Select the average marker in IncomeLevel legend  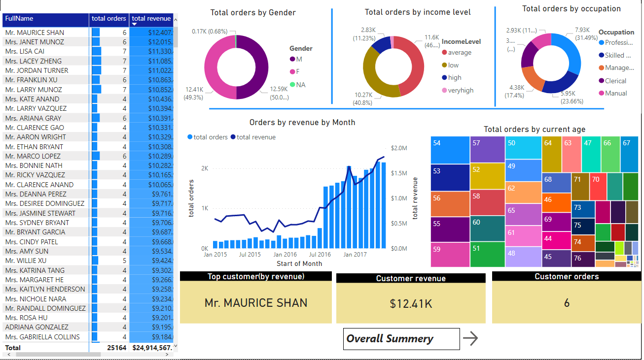coord(445,52)
